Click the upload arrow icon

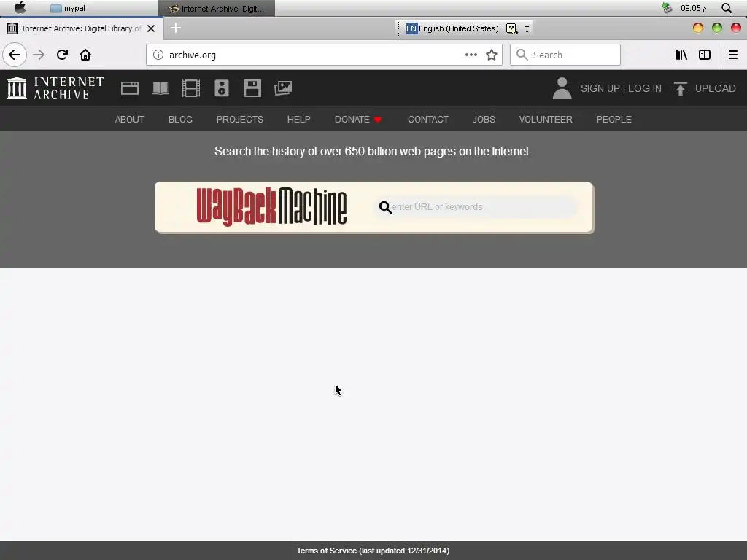coord(681,88)
